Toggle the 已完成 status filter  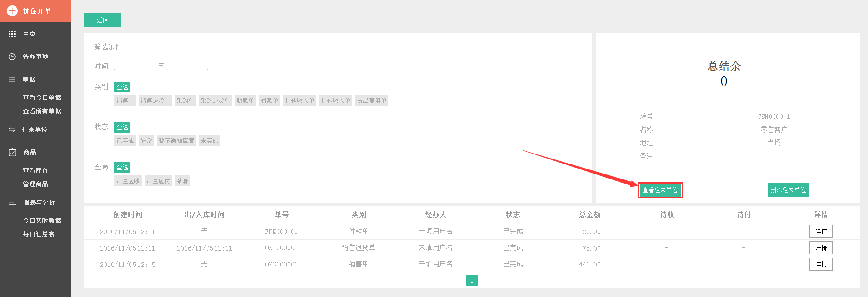click(x=125, y=141)
